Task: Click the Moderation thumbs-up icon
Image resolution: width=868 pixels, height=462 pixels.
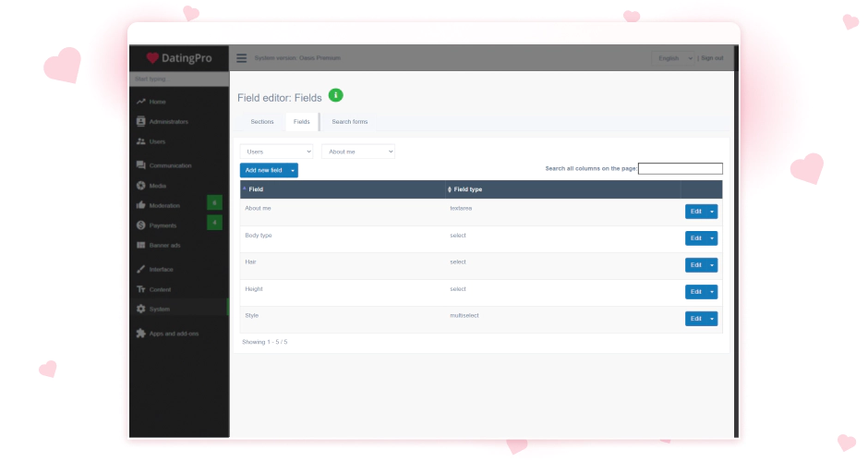Action: tap(141, 205)
